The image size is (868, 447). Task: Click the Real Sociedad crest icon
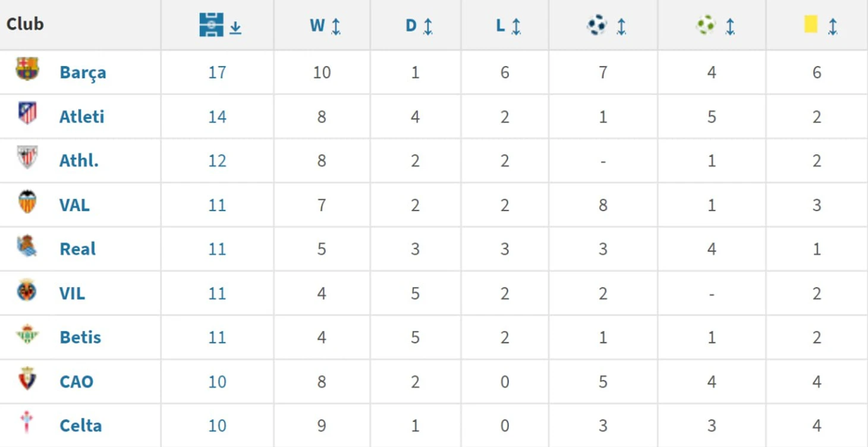click(x=27, y=245)
